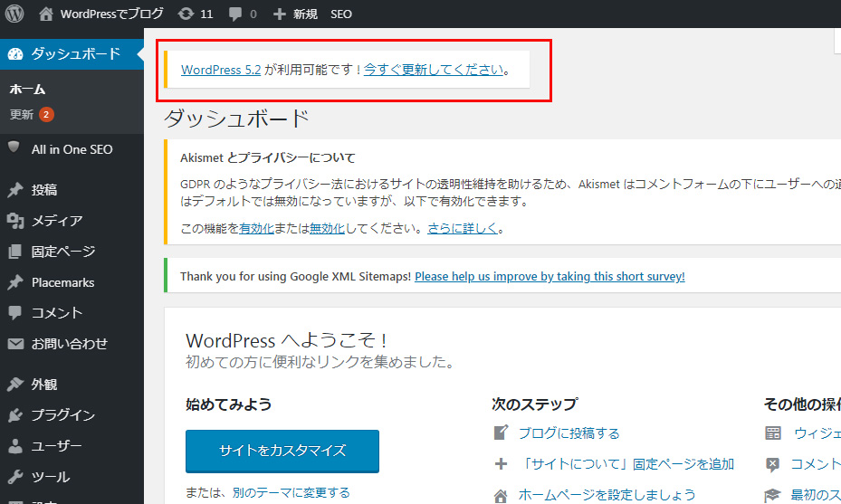Open the WordPress logo menu

tap(14, 14)
